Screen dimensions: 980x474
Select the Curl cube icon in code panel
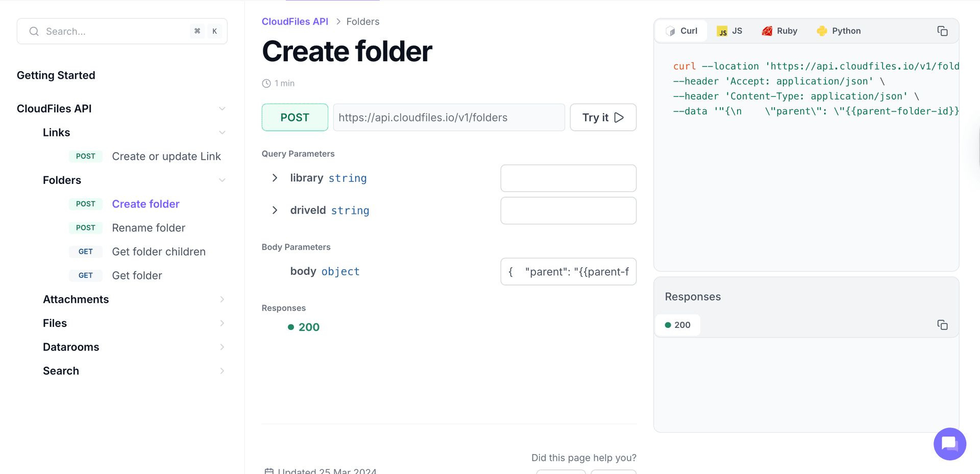pyautogui.click(x=670, y=31)
